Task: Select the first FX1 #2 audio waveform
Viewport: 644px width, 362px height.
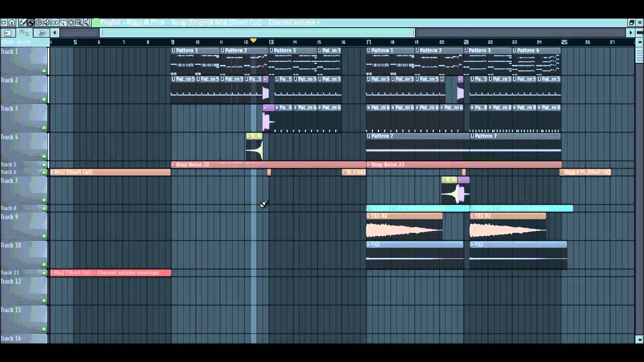Action: 405,230
